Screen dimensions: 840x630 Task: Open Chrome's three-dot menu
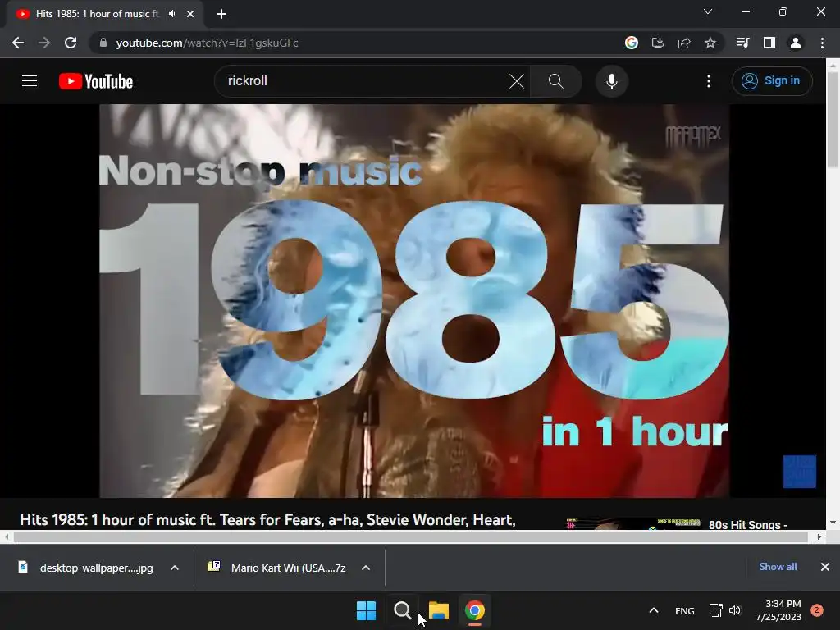(x=822, y=43)
